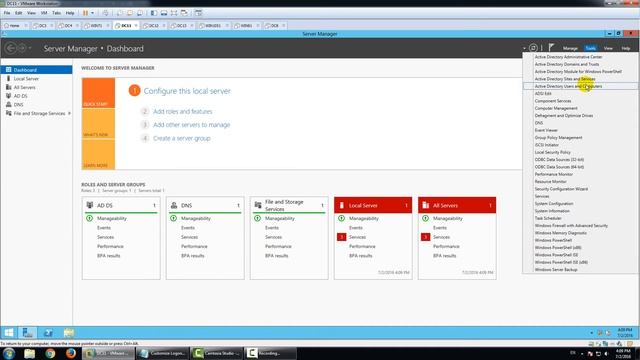Click BPA results in the DNS tile
Image resolution: width=640 pixels, height=360 pixels.
click(x=193, y=256)
